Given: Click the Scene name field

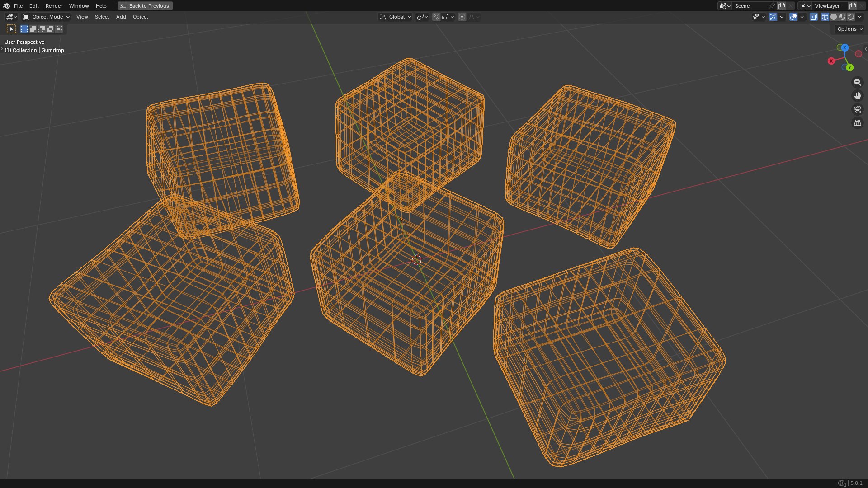Looking at the screenshot, I should click(750, 6).
